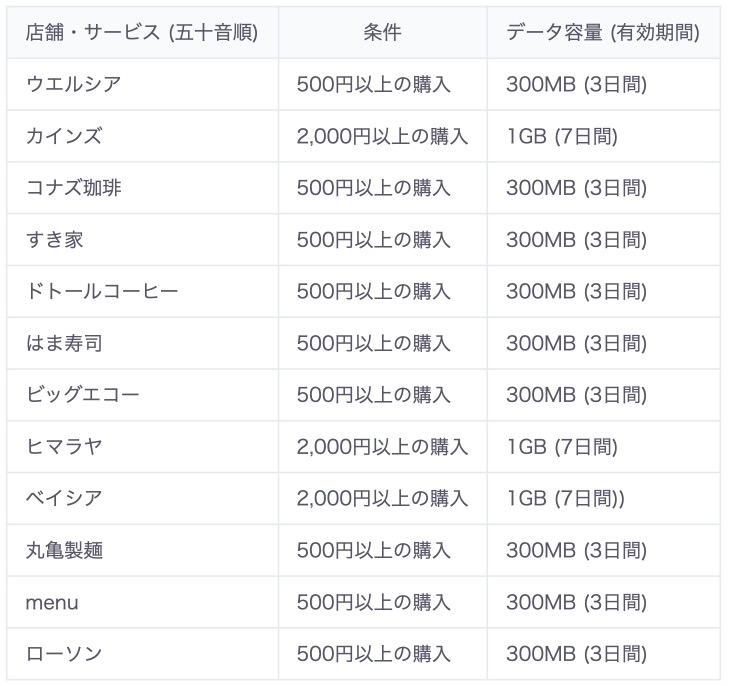The image size is (730, 686).
Task: Click ウエルシア's 300MB (3日間) data cell
Action: click(x=576, y=84)
